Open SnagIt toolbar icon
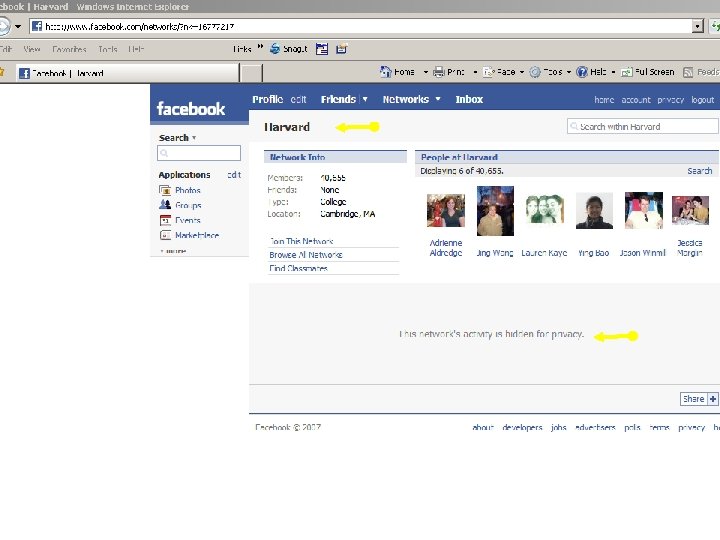 pos(275,49)
